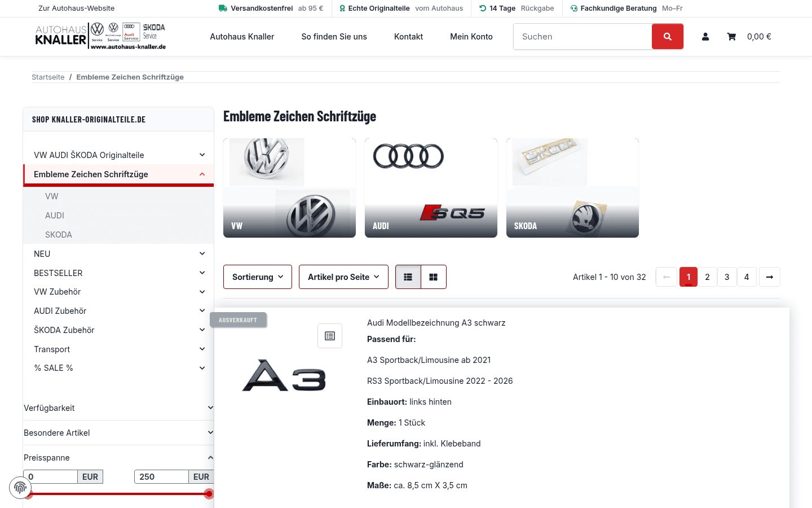Open the fingerprint cookie settings icon
This screenshot has height=508, width=812.
[x=20, y=488]
